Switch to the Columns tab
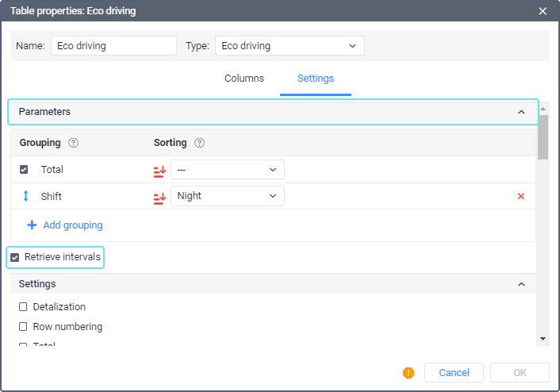 [x=244, y=79]
